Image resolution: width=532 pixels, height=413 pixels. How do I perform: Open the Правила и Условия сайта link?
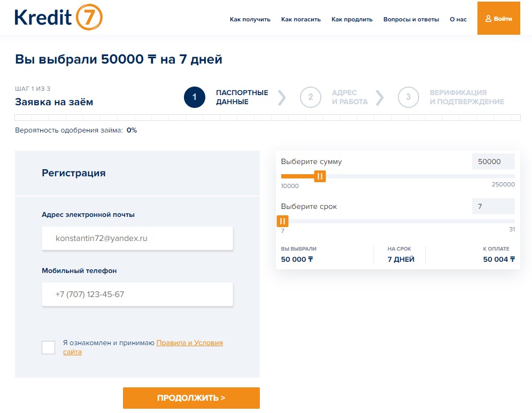click(143, 347)
